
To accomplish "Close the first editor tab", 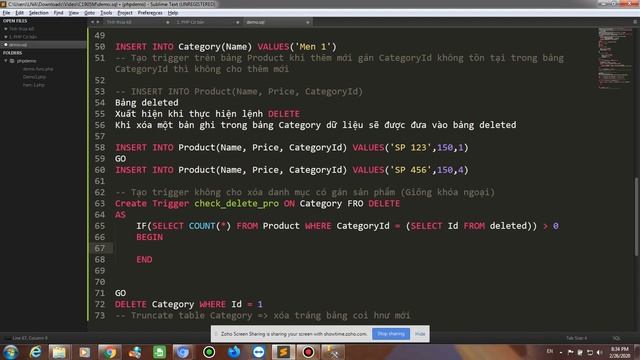I will [x=167, y=22].
